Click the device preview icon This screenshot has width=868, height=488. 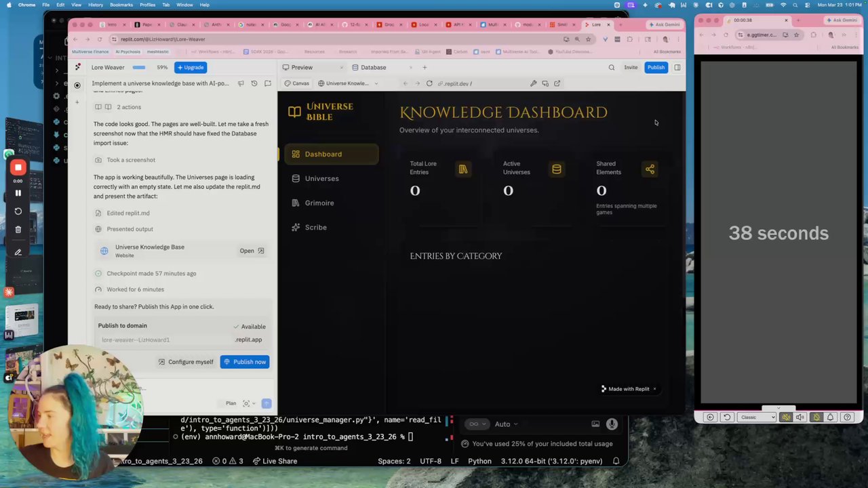click(x=545, y=83)
